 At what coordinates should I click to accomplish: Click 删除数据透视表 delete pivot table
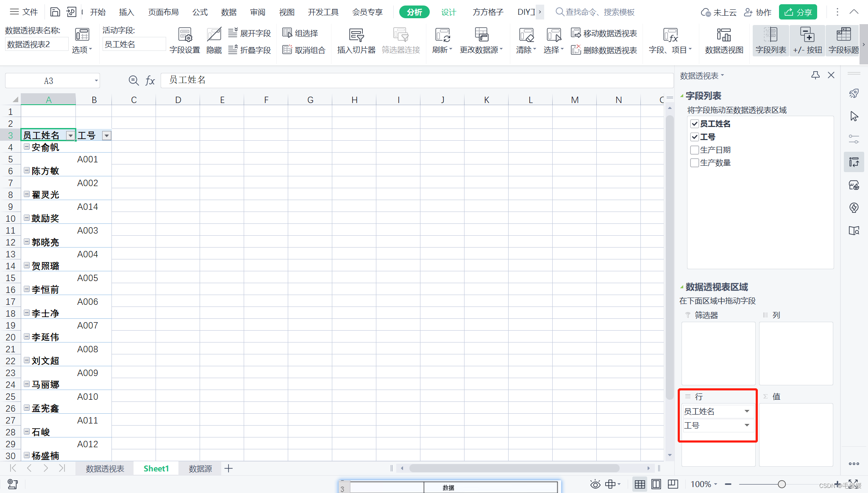tap(604, 50)
